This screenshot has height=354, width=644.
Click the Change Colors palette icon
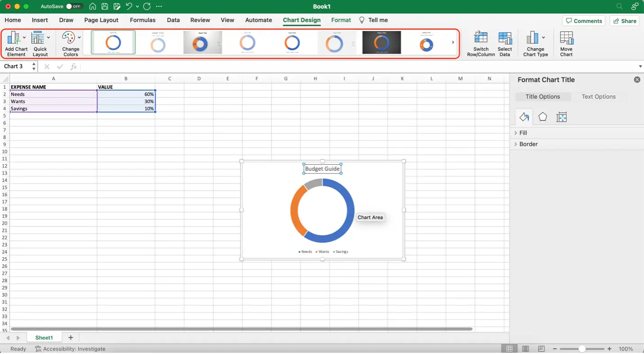[x=68, y=38]
